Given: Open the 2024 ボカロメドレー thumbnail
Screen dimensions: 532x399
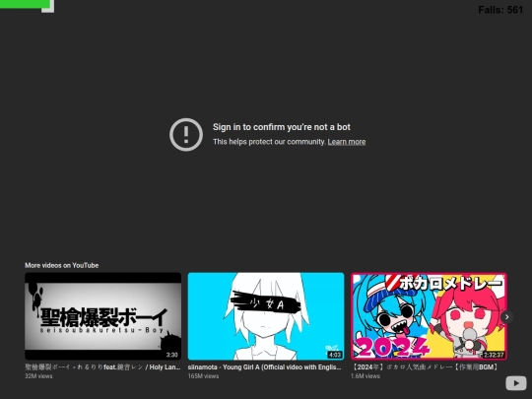Looking at the screenshot, I should [x=429, y=316].
